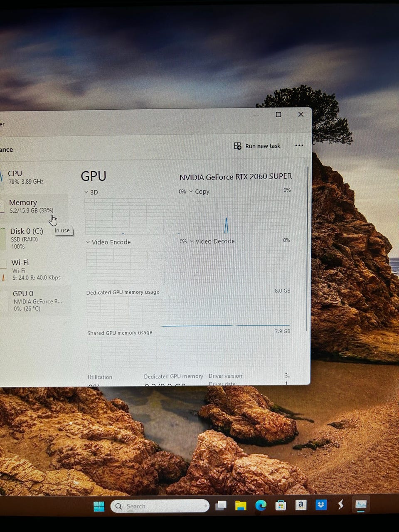Click the Dedicated GPU memory usage graph
This screenshot has width=399, height=532.
tap(188, 311)
